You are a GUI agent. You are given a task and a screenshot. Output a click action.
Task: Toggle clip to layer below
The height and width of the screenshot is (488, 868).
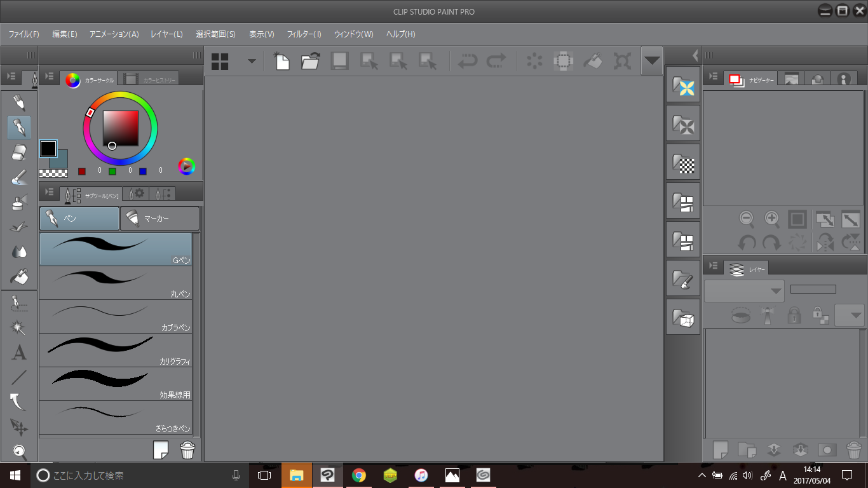click(x=740, y=315)
